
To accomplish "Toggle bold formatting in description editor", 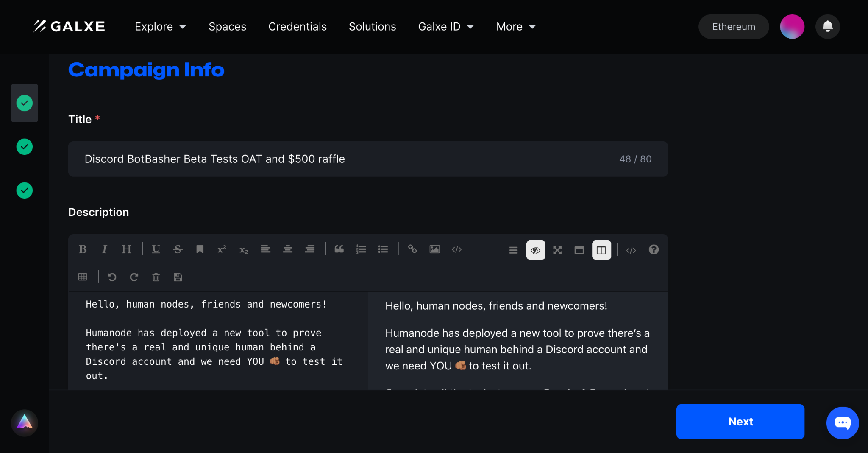I will click(x=83, y=249).
